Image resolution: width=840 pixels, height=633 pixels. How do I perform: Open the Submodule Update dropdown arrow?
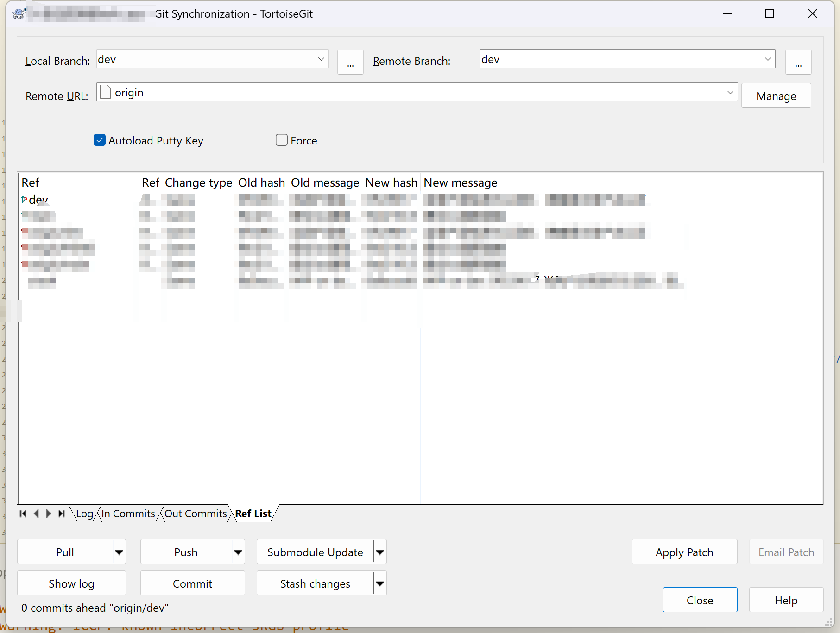pos(380,552)
